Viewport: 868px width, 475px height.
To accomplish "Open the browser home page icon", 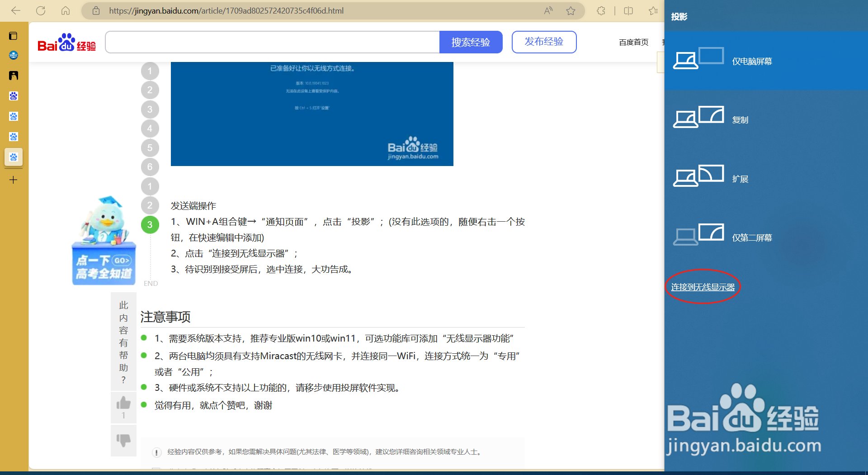I will tap(66, 11).
